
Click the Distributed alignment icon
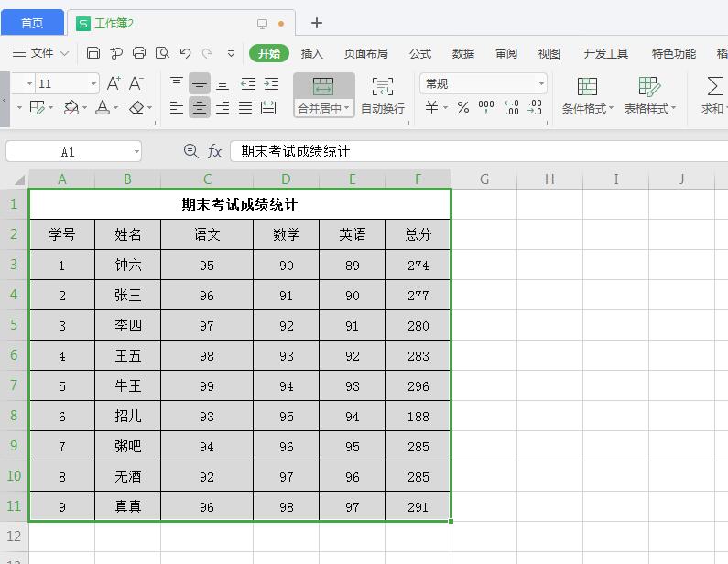[268, 108]
